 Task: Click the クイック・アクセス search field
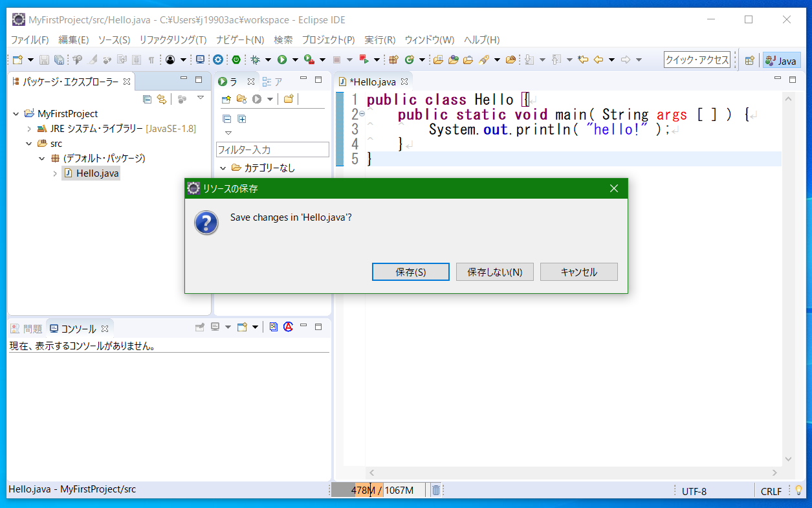tap(697, 60)
